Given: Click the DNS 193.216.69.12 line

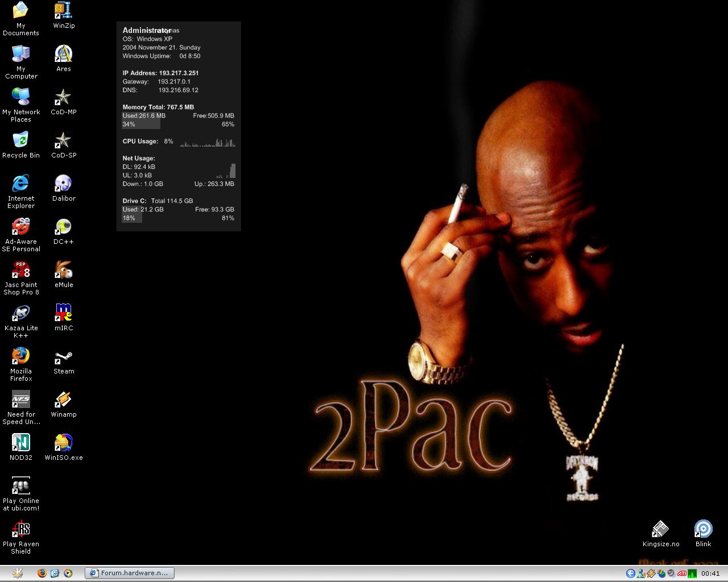Looking at the screenshot, I should [x=160, y=90].
